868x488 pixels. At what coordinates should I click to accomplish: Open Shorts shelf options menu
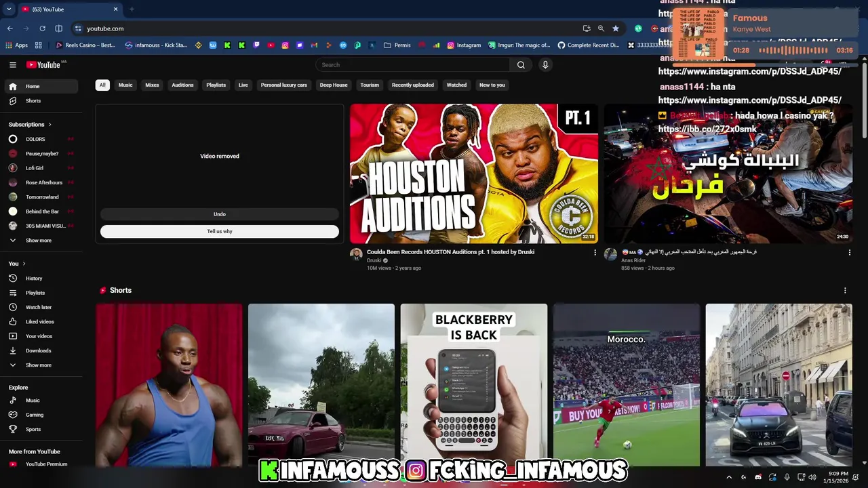[x=845, y=291]
